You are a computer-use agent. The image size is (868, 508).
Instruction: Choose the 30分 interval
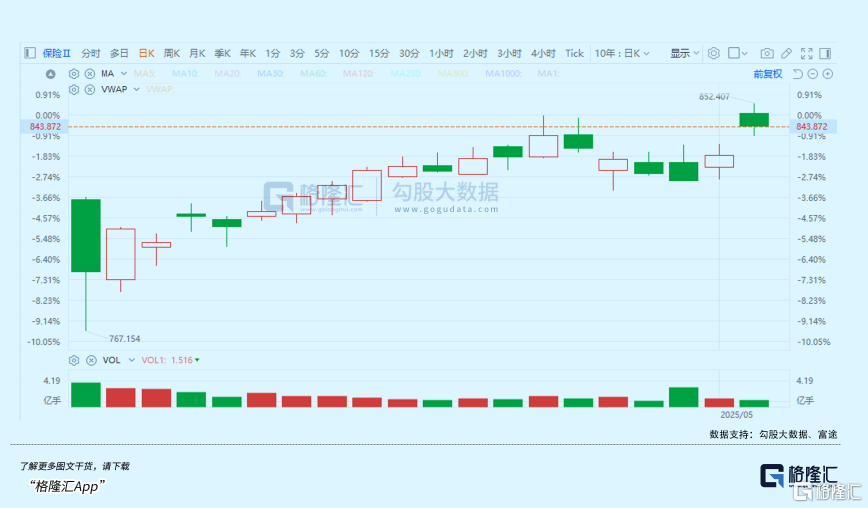409,53
